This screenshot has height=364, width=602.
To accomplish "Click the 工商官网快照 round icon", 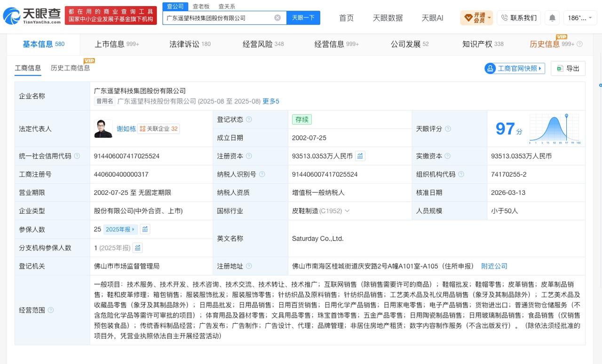I will click(x=491, y=69).
